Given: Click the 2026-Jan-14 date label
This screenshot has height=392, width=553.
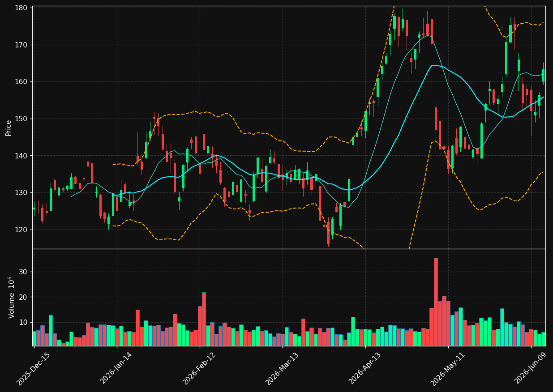Looking at the screenshot, I should [x=116, y=368].
